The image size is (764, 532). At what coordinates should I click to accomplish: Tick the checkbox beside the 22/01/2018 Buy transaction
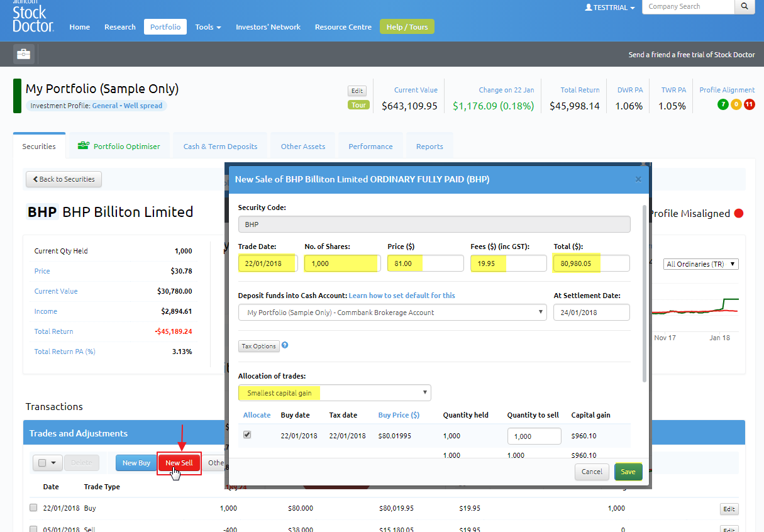tap(33, 508)
